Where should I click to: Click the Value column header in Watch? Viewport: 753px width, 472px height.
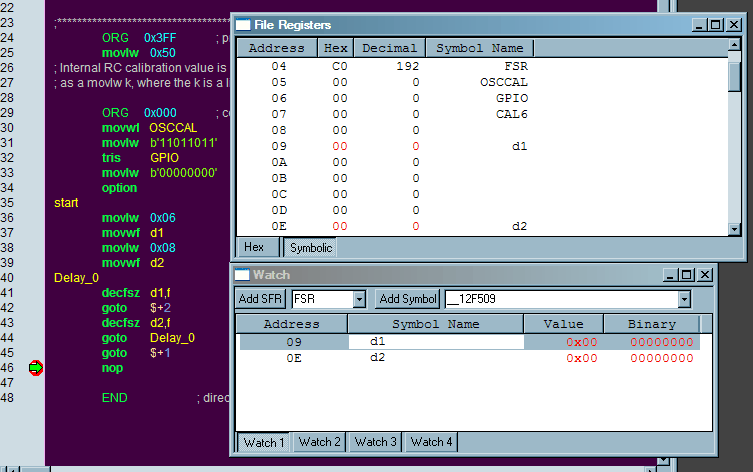coord(563,324)
